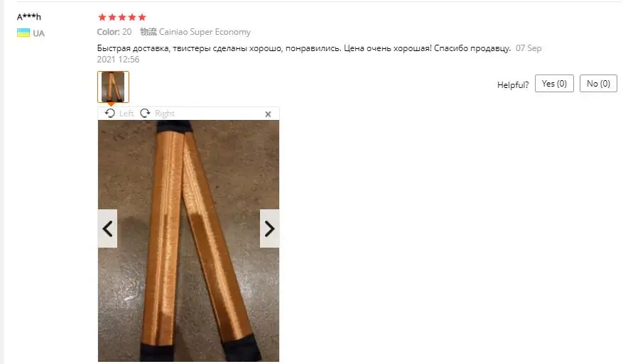
Task: Select the first star of the rating
Action: pos(102,17)
